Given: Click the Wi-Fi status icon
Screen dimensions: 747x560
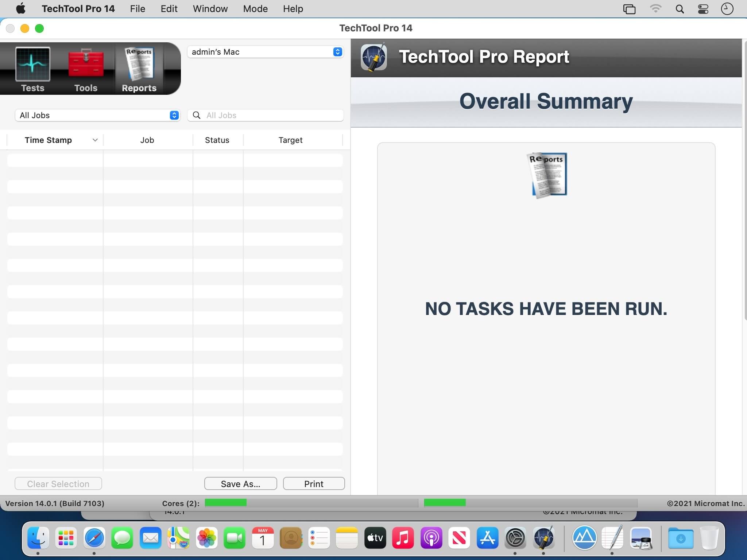Looking at the screenshot, I should coord(655,9).
